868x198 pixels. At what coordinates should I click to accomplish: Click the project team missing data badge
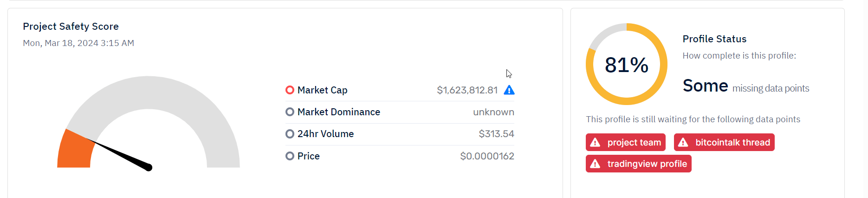pos(626,142)
